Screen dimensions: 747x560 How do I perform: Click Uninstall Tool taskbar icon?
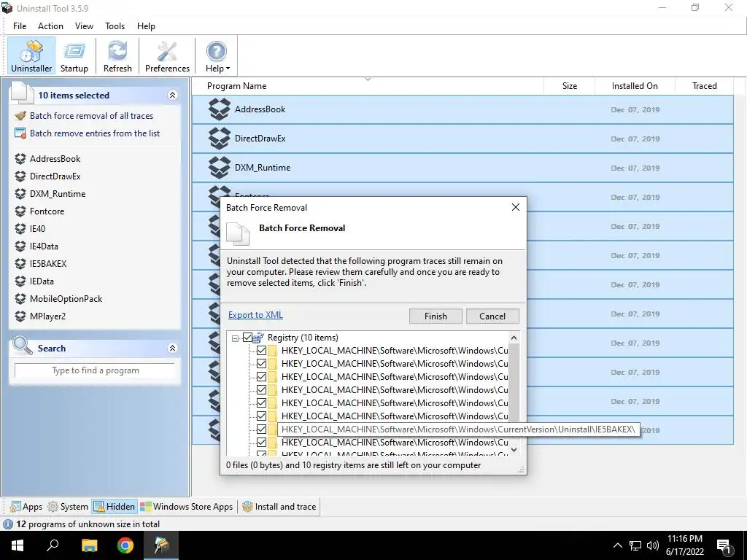tap(161, 545)
